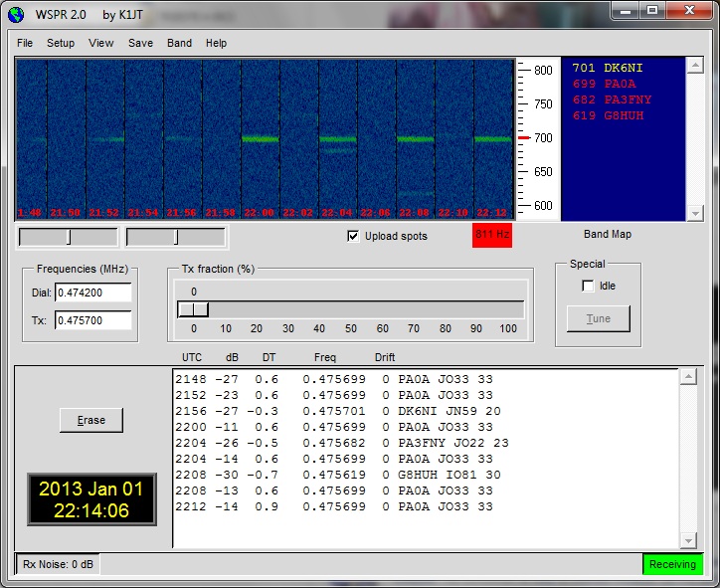The height and width of the screenshot is (588, 720).
Task: Click the decode list scroll down arrow
Action: [x=688, y=540]
